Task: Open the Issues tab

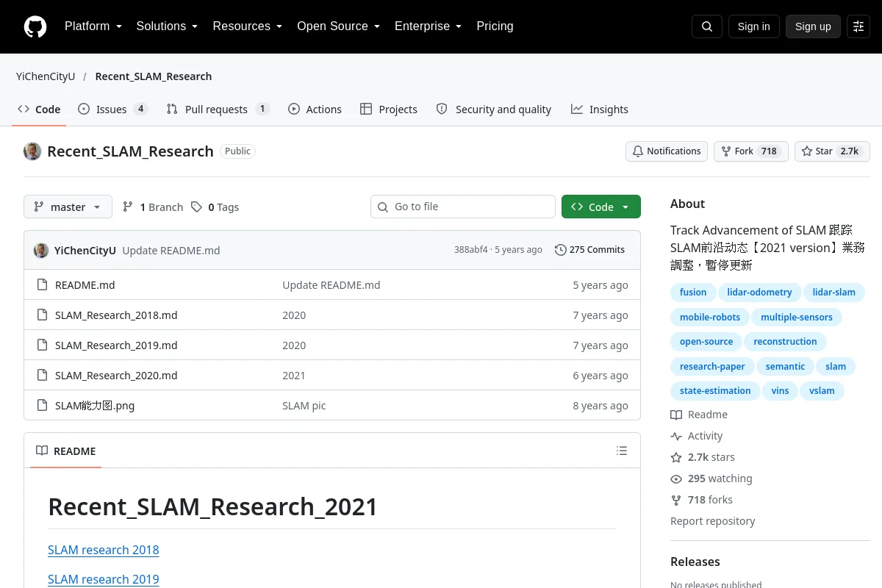Action: [113, 110]
